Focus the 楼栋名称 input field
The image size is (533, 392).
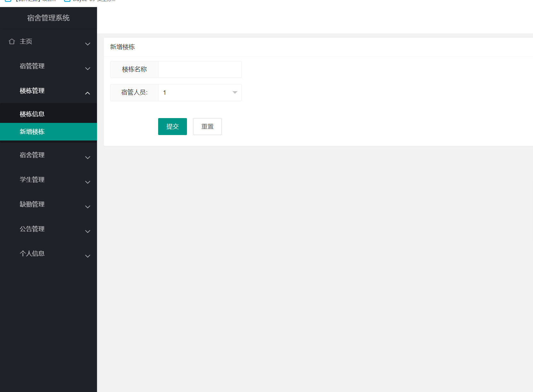point(200,69)
